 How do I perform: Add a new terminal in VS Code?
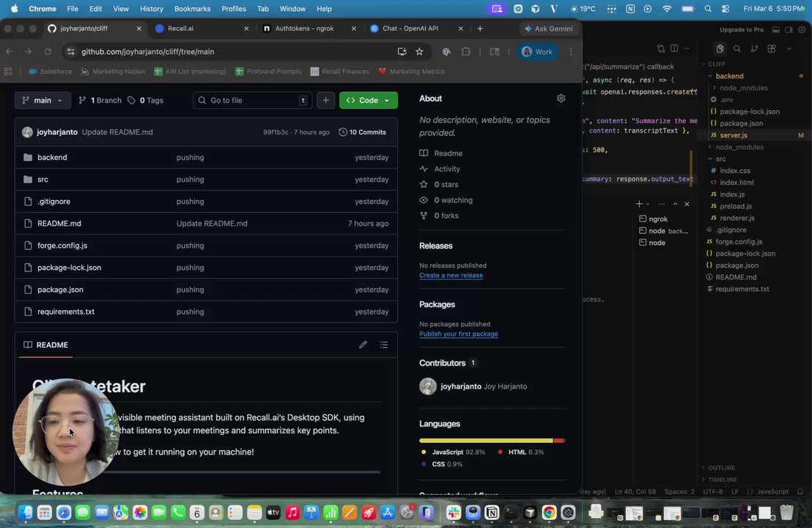coord(639,204)
